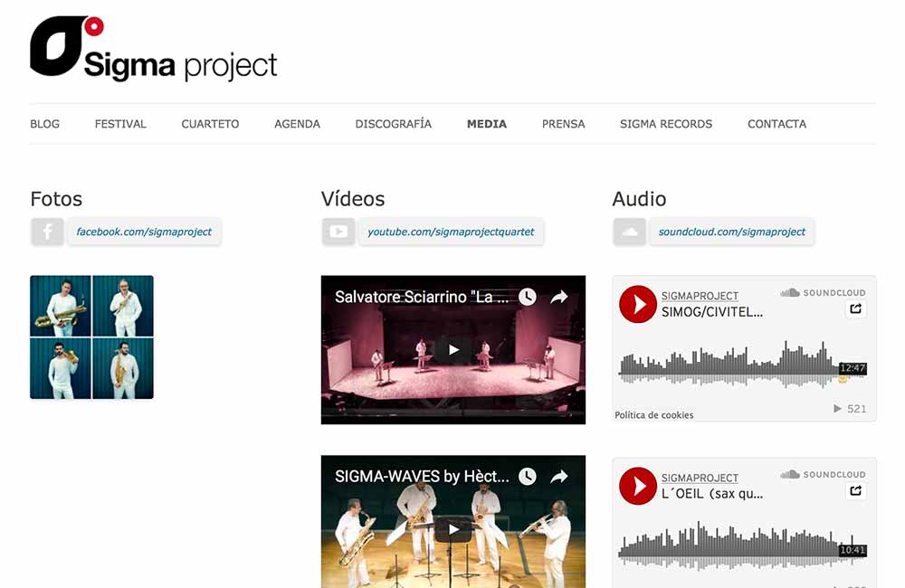Viewport: 905px width, 588px height.
Task: Seek within the L´OEIL waveform
Action: point(742,545)
